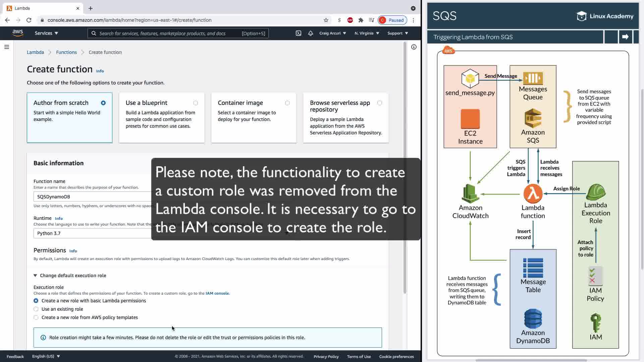Select Container image option
The height and width of the screenshot is (362, 644).
tap(287, 103)
